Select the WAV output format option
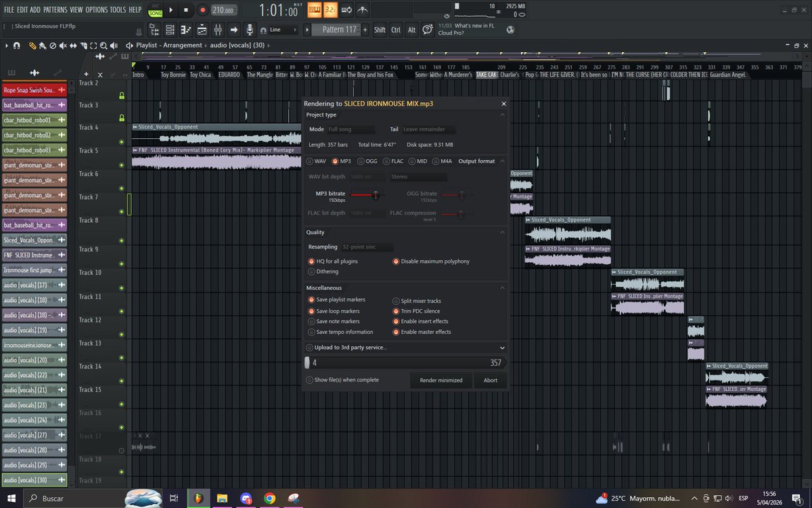Viewport: 812px width, 508px height. click(x=315, y=161)
